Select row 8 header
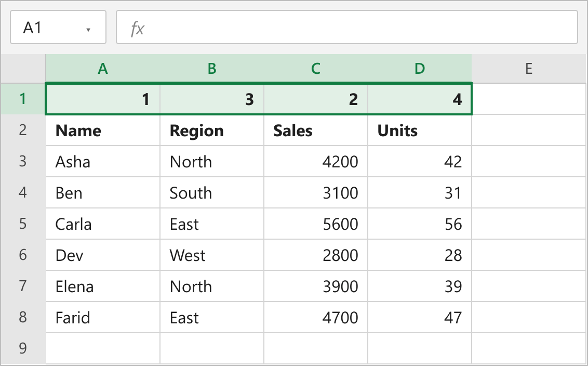The image size is (588, 366). 23,317
